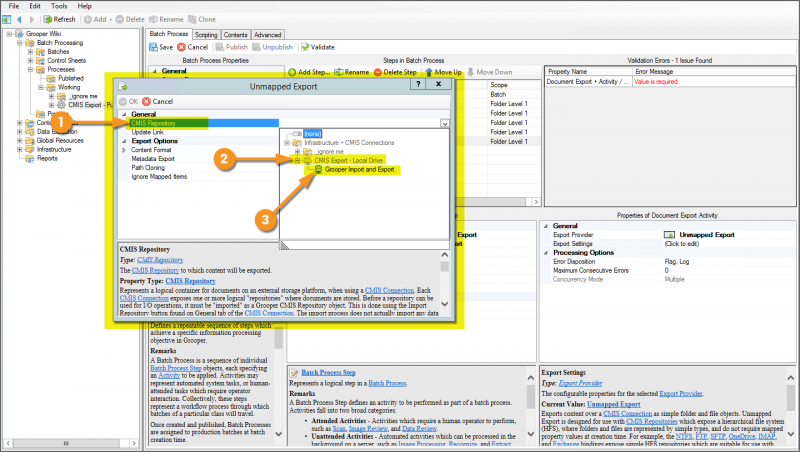Switch to the Scripting tab
Image resolution: width=800 pixels, height=452 pixels.
coord(206,35)
